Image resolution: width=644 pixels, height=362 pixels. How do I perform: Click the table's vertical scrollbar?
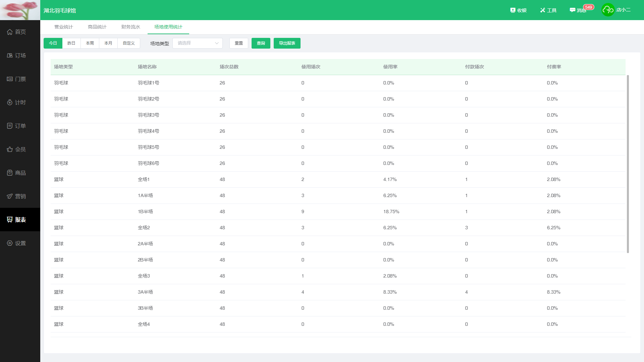point(628,164)
